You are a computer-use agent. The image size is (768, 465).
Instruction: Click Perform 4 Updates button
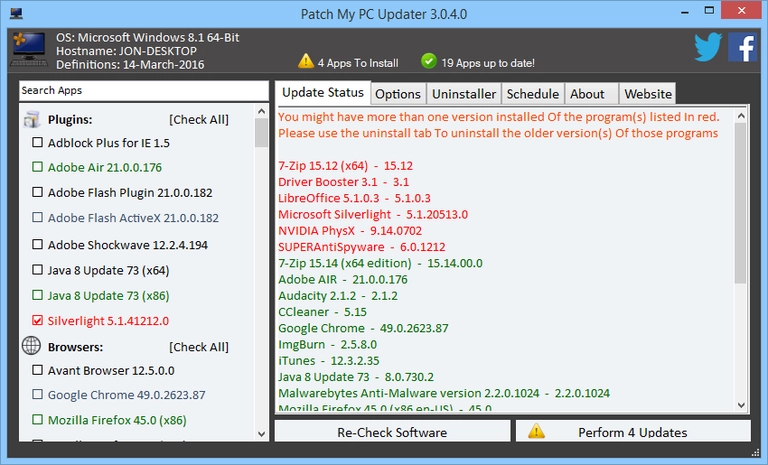[x=633, y=432]
